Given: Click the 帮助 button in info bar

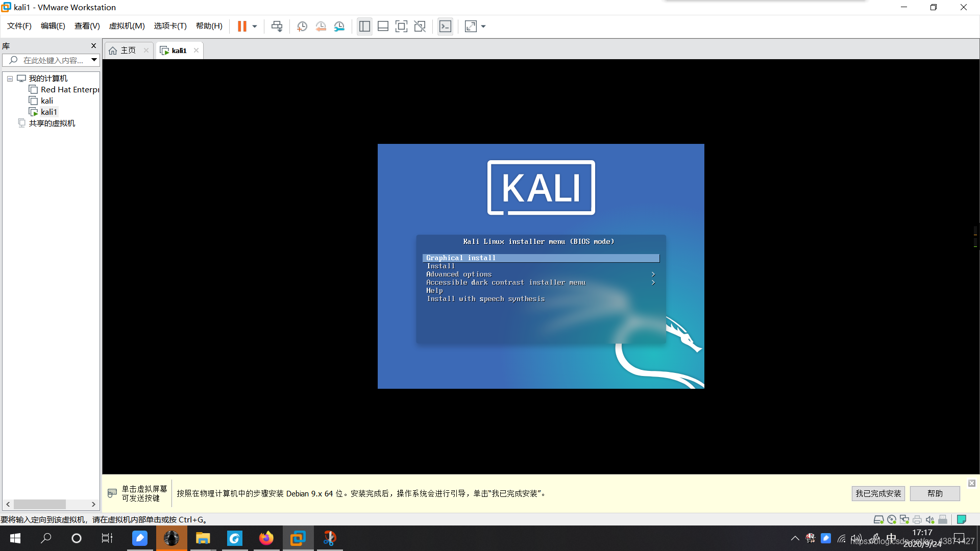Looking at the screenshot, I should (x=935, y=493).
